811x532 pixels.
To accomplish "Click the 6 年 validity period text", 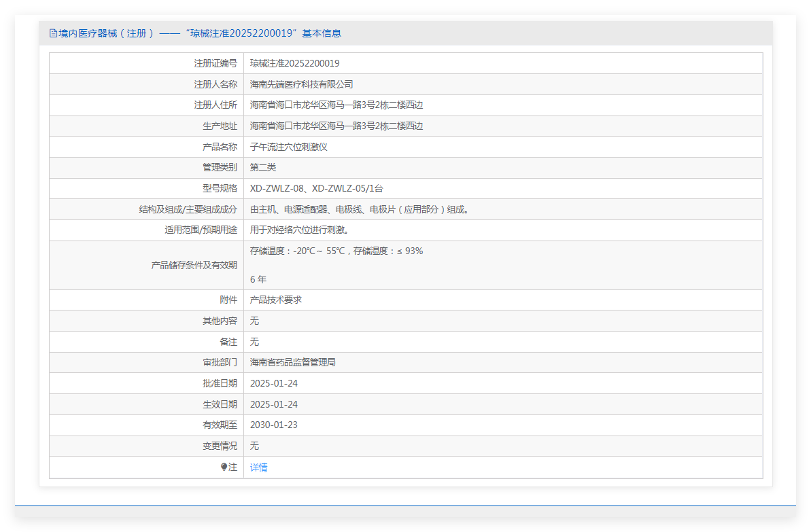I will click(258, 279).
